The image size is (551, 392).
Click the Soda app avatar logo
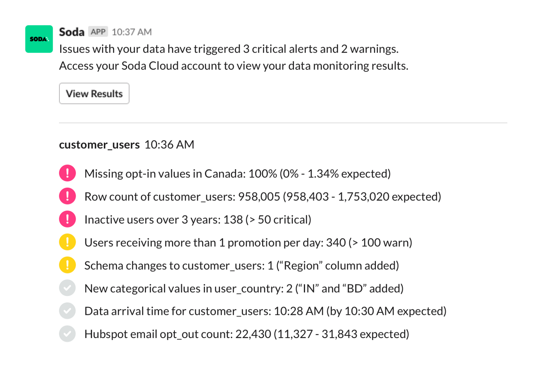(39, 39)
